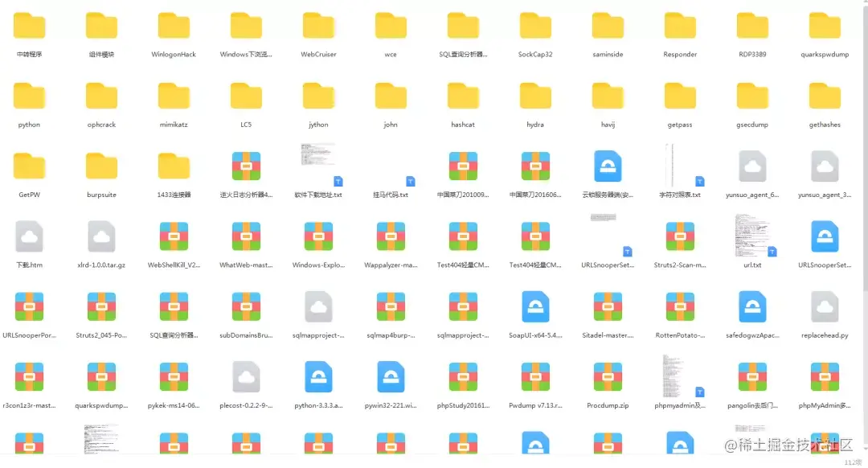
Task: Open the Windows下浏览... folder
Action: [247, 26]
